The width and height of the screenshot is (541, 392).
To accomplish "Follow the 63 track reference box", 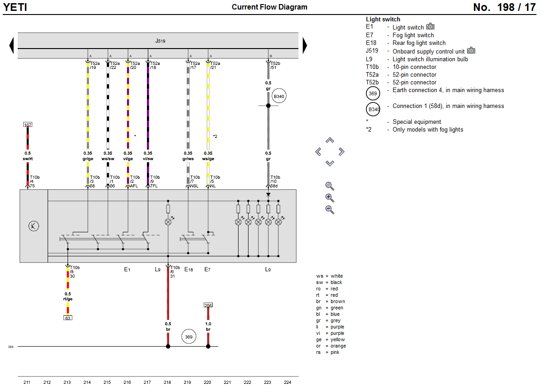I will (x=68, y=318).
